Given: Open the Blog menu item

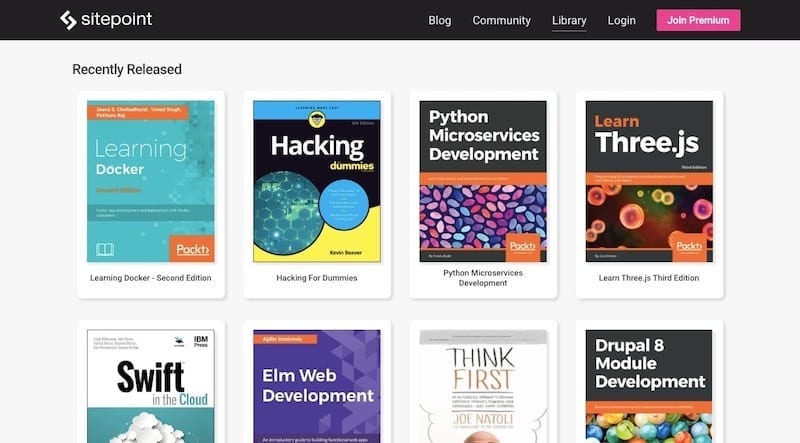Looking at the screenshot, I should [439, 20].
